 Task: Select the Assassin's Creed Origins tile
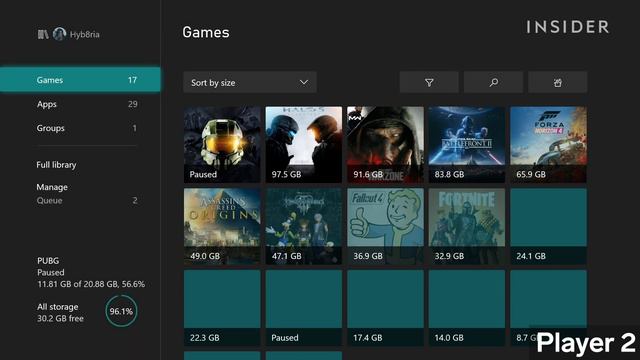[222, 226]
